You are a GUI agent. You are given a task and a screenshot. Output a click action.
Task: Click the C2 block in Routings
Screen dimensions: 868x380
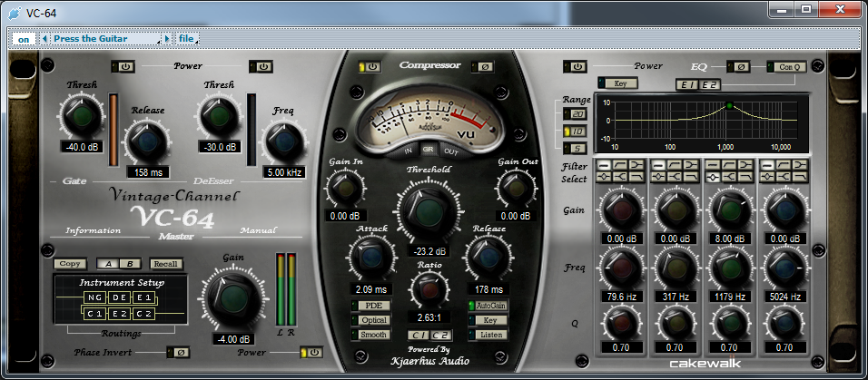coord(144,314)
